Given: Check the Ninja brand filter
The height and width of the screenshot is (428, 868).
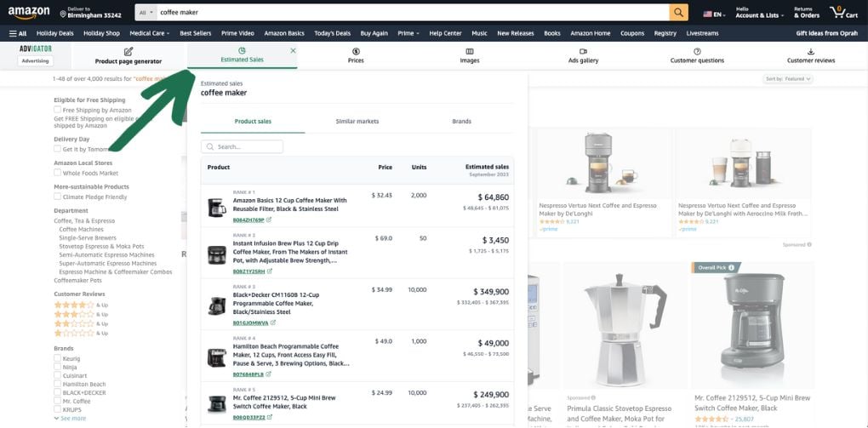Looking at the screenshot, I should 58,367.
